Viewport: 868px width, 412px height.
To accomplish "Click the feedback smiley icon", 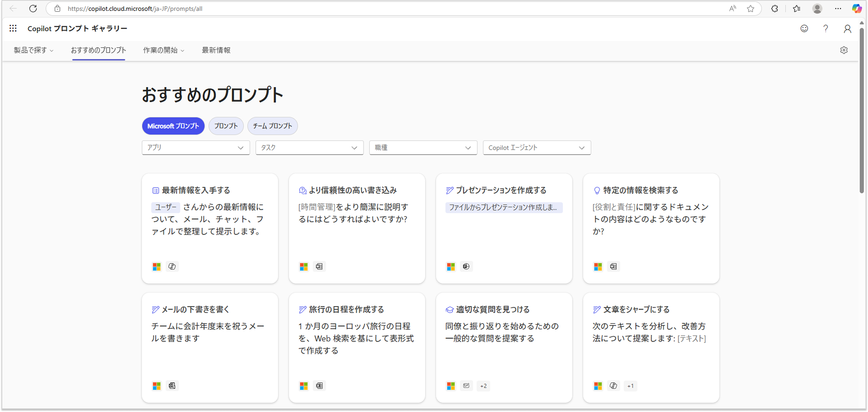I will coord(804,29).
